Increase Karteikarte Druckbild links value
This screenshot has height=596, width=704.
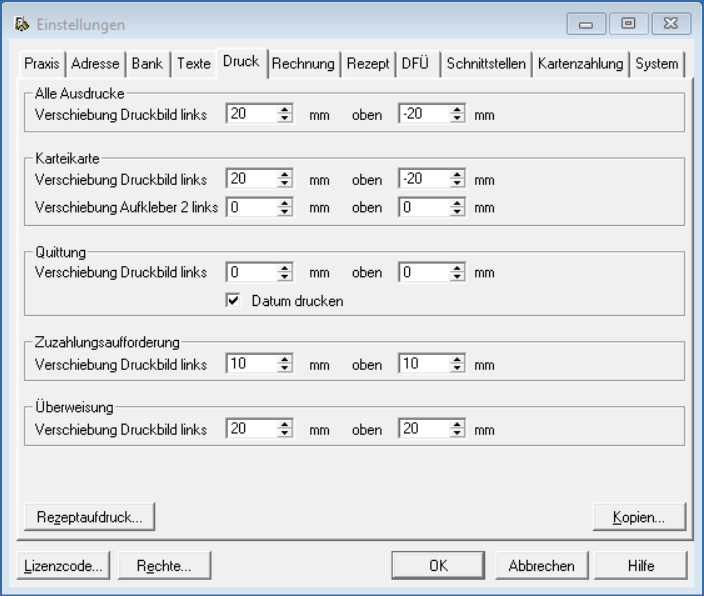285,176
